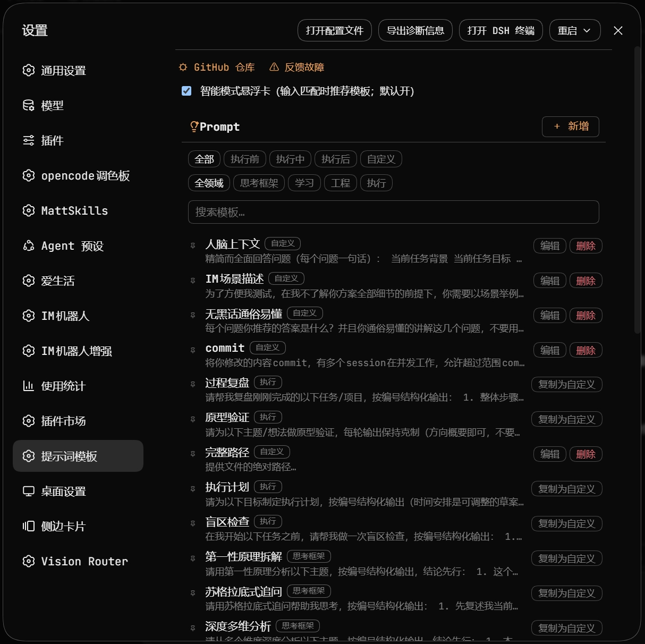
Task: Click the card icon beside 侧边卡片
Action: point(29,526)
